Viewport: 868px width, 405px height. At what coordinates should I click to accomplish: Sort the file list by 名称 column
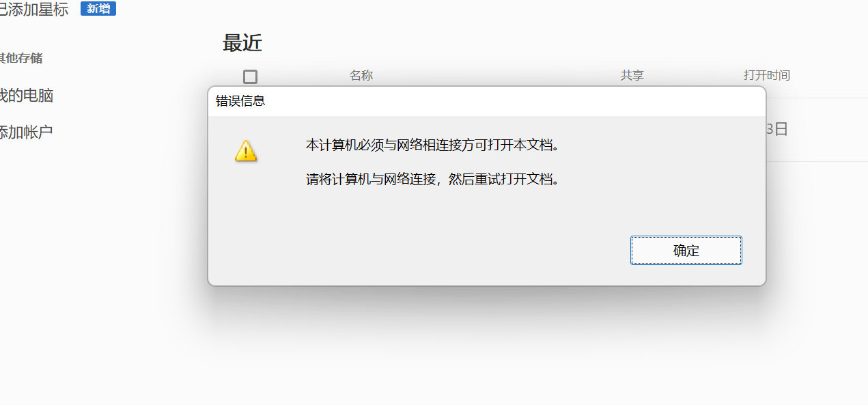click(x=361, y=76)
